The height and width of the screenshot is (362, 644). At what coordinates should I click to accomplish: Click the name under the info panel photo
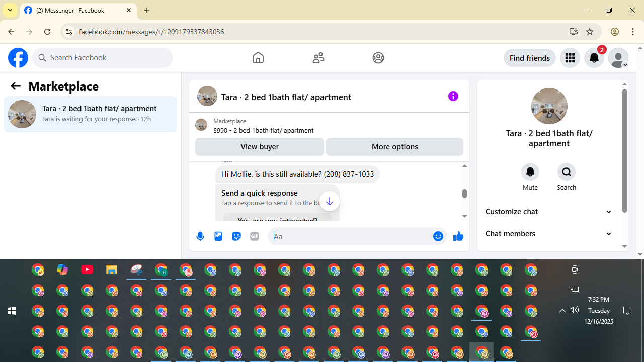549,138
